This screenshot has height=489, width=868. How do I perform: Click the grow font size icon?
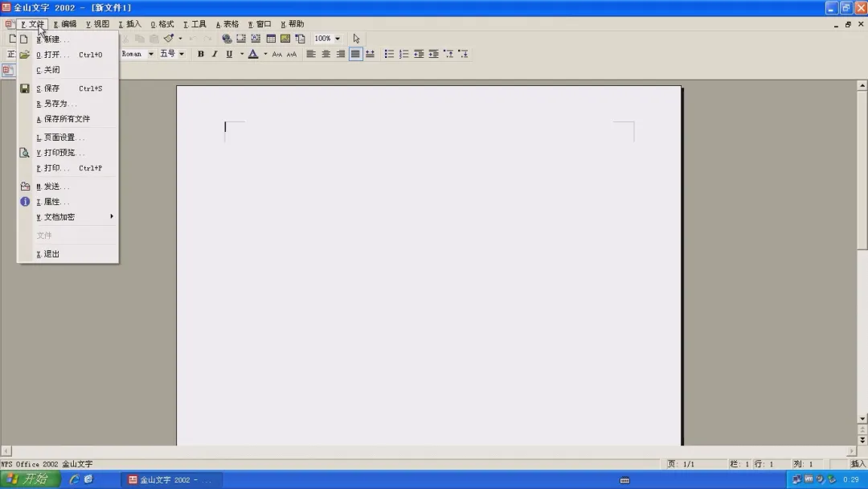(277, 54)
